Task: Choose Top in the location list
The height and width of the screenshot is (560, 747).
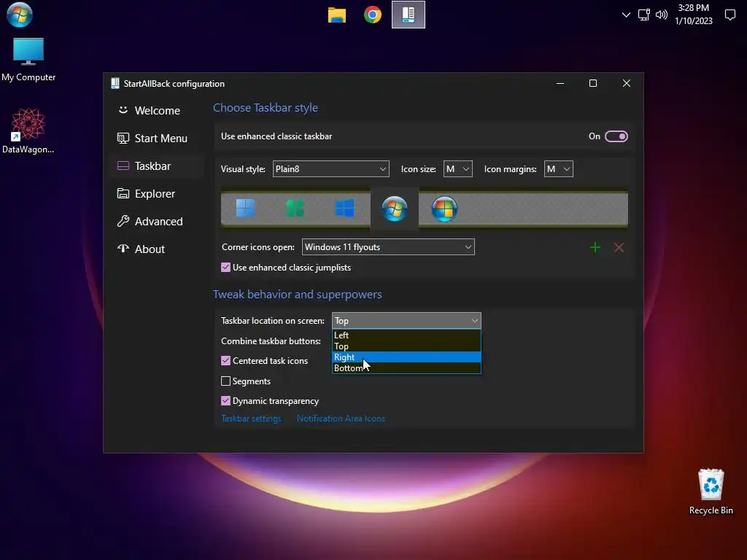Action: (406, 346)
